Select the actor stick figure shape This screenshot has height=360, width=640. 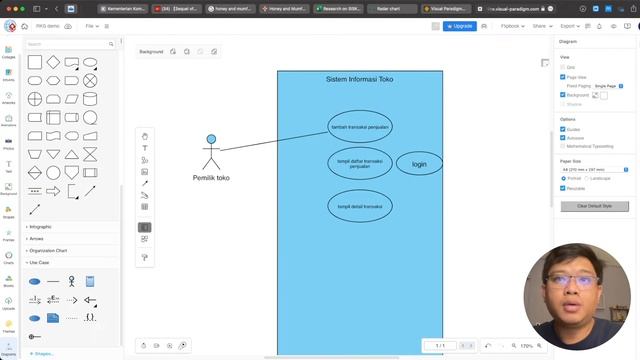pyautogui.click(x=71, y=281)
